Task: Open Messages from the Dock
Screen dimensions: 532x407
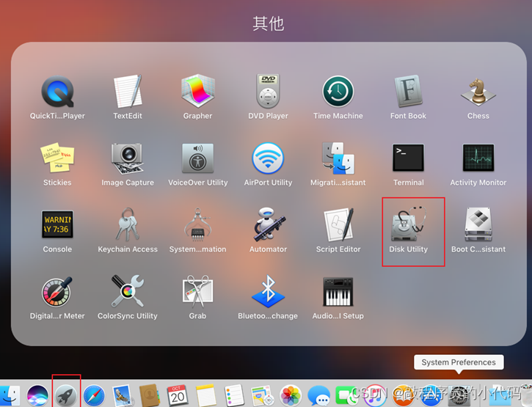Action: [x=319, y=395]
